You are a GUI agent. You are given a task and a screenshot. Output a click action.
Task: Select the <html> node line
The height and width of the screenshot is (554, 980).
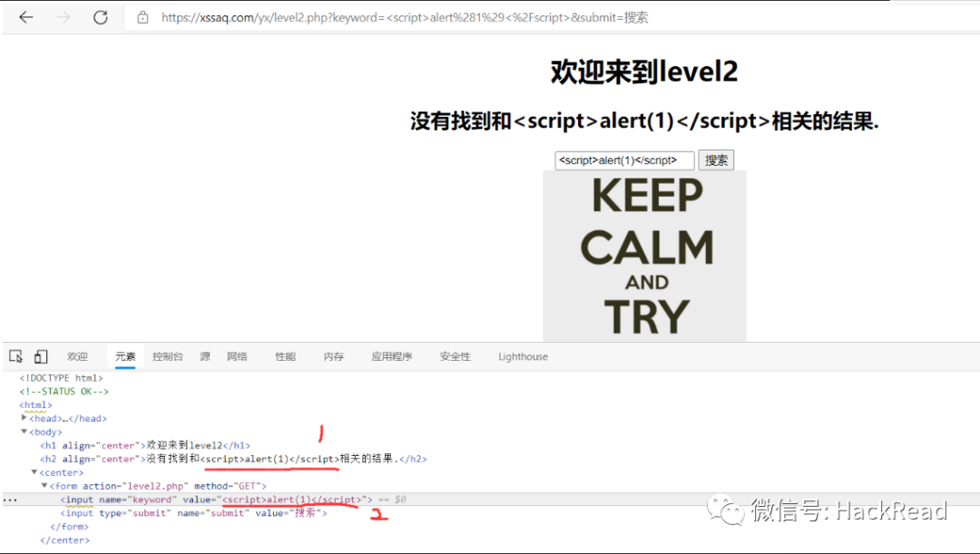pos(35,404)
